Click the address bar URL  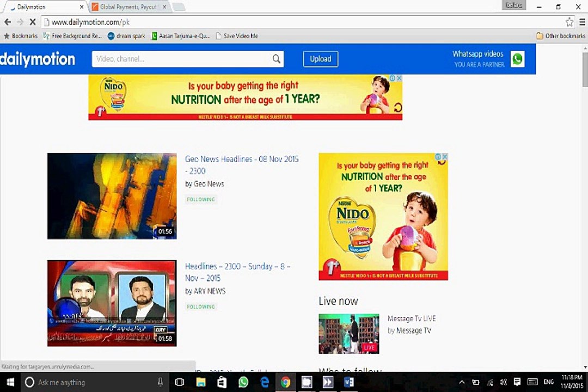pyautogui.click(x=90, y=22)
